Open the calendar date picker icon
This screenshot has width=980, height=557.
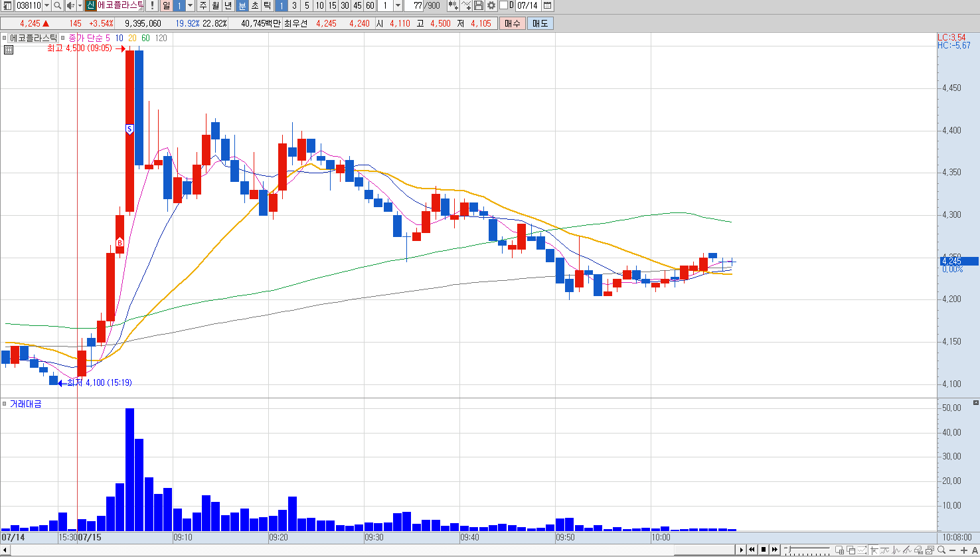click(x=547, y=5)
